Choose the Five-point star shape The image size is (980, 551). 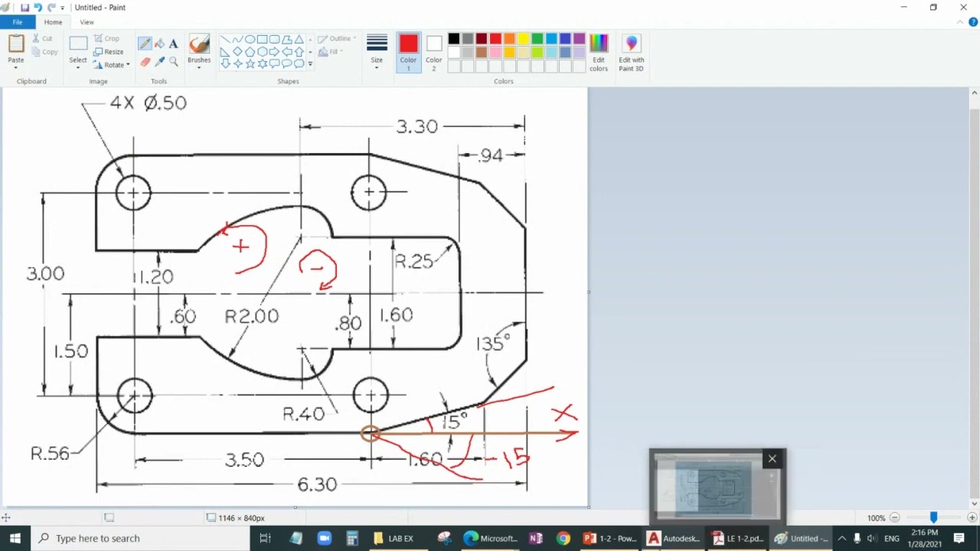[x=250, y=64]
